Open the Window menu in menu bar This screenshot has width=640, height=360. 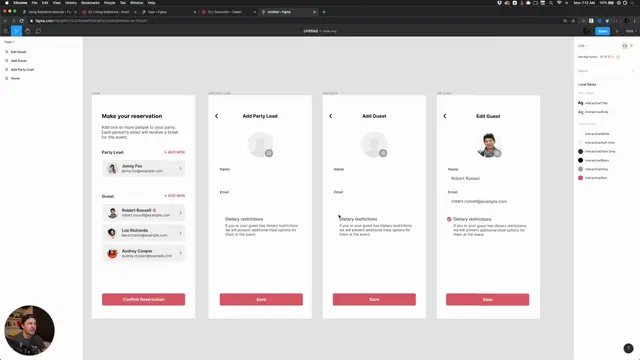[x=136, y=3]
